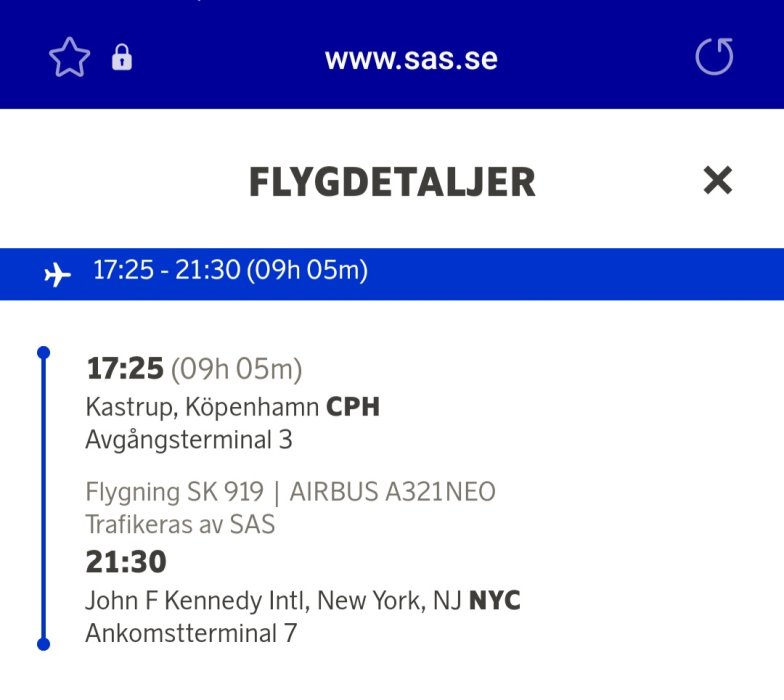Tap the bold 17:25 departure time
This screenshot has height=700, width=784.
125,369
